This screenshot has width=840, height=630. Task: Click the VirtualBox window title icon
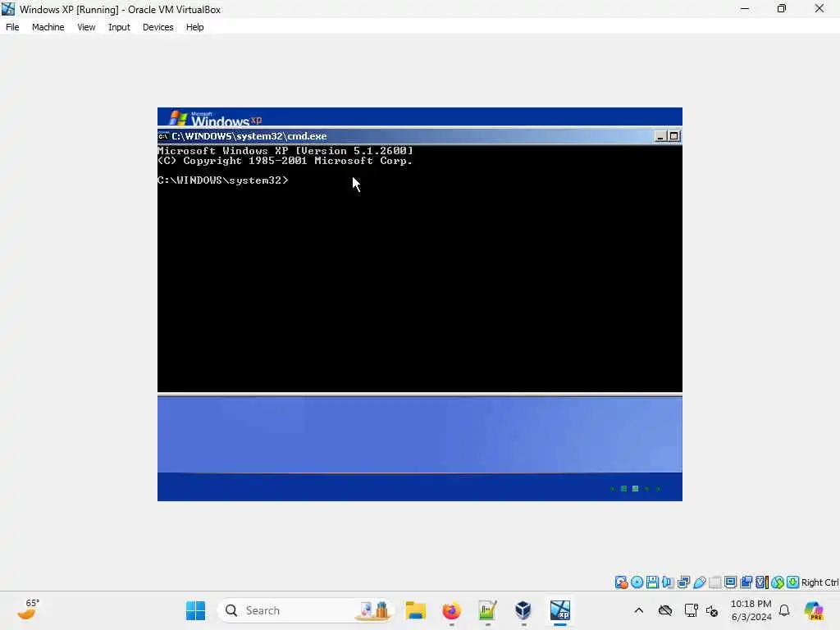[8, 9]
